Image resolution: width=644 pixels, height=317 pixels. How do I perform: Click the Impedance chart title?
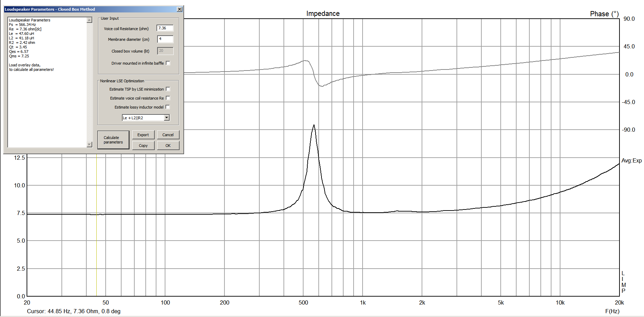(323, 13)
